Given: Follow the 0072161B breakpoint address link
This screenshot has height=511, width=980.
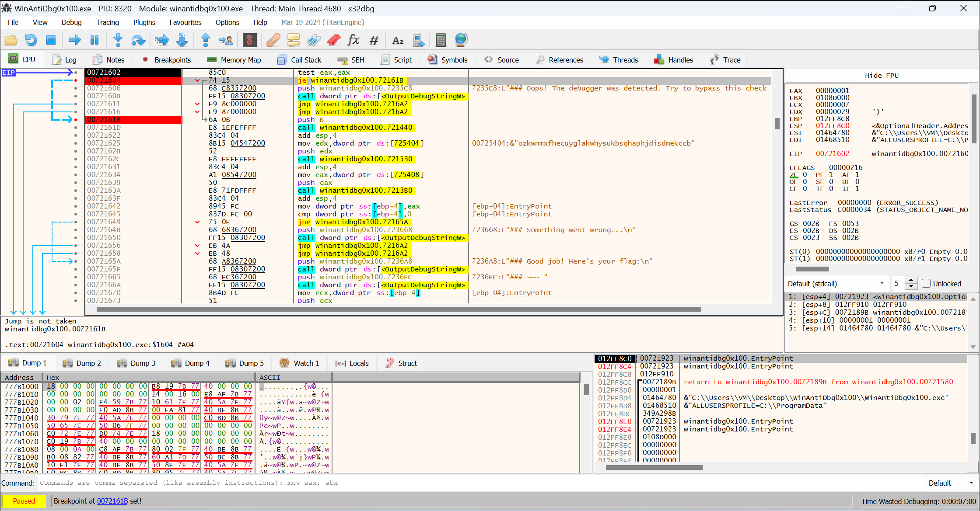Looking at the screenshot, I should click(112, 501).
